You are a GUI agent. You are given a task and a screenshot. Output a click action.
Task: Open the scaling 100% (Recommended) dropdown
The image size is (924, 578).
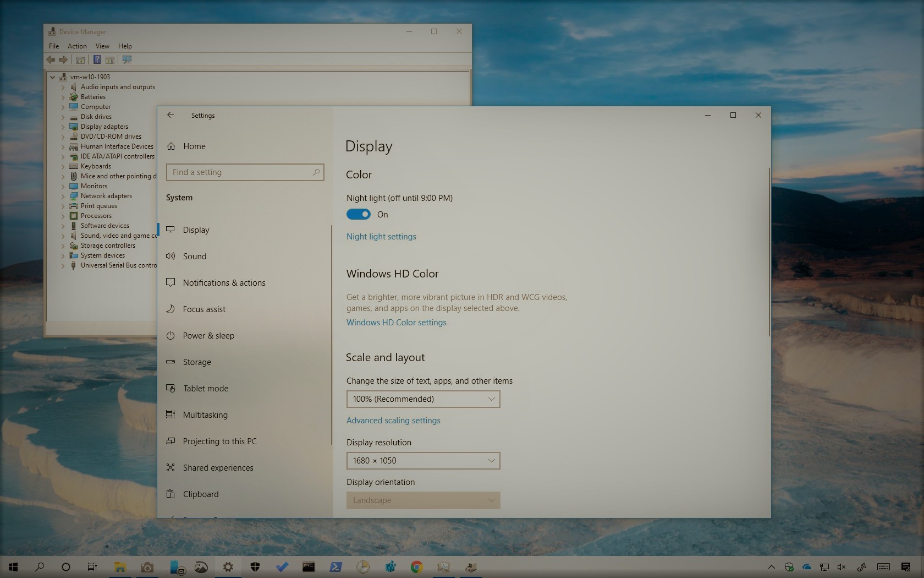pos(423,399)
